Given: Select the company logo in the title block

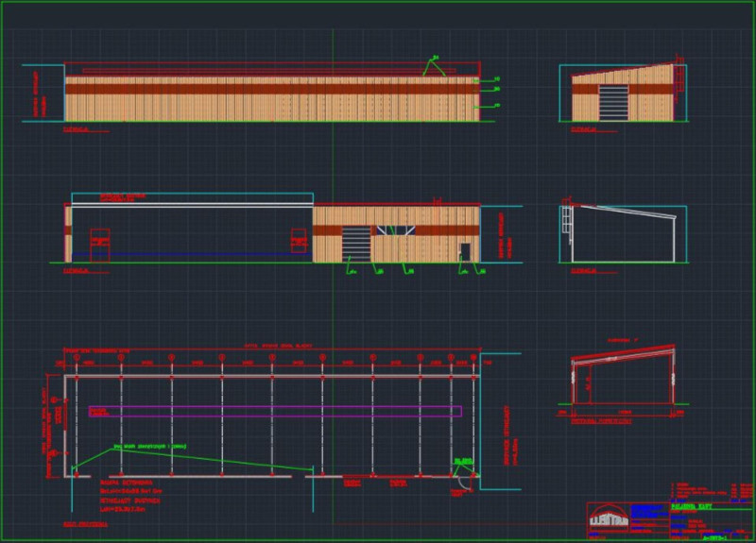Looking at the screenshot, I should point(609,518).
